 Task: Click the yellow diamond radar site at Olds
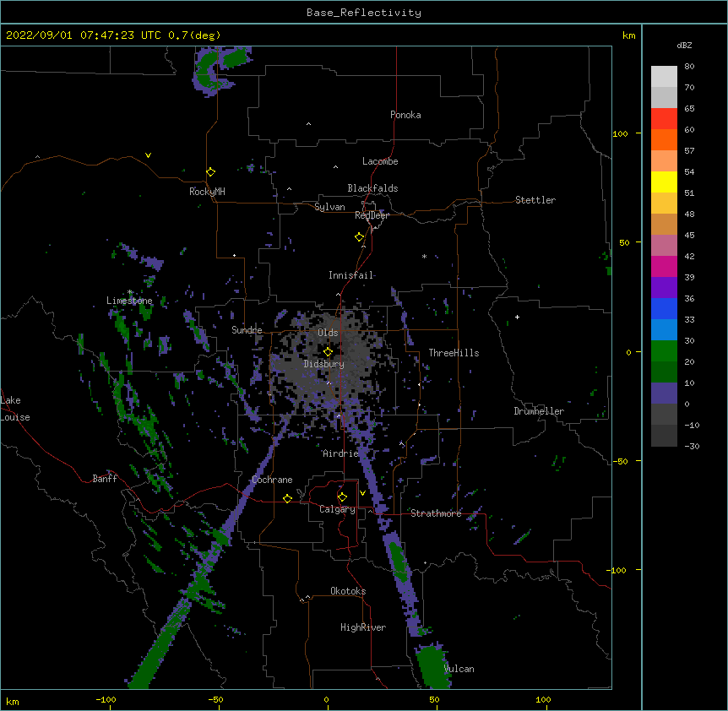pos(328,352)
